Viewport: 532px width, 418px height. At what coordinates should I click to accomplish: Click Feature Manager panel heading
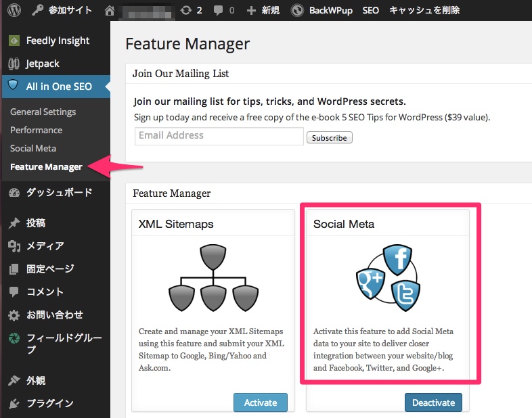tap(172, 193)
